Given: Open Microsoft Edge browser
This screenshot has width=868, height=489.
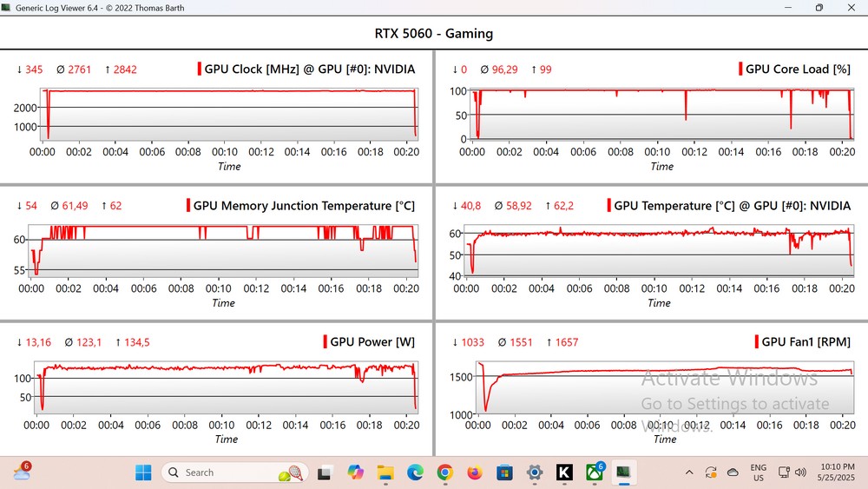Looking at the screenshot, I should [415, 472].
